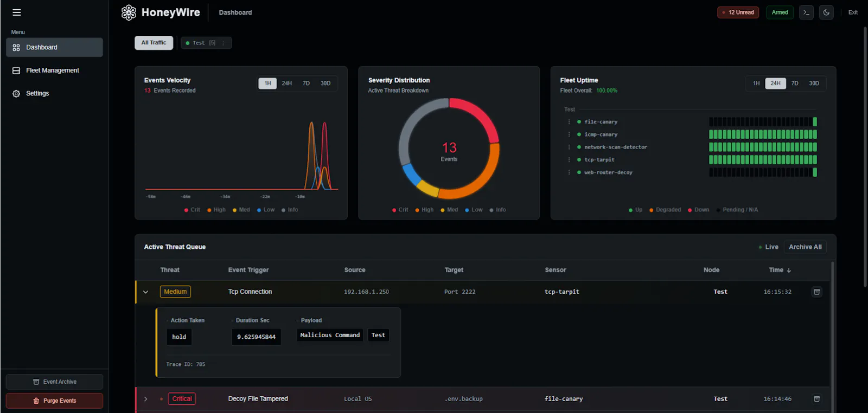This screenshot has height=413, width=868.
Task: Toggle the Armed status button
Action: [780, 12]
